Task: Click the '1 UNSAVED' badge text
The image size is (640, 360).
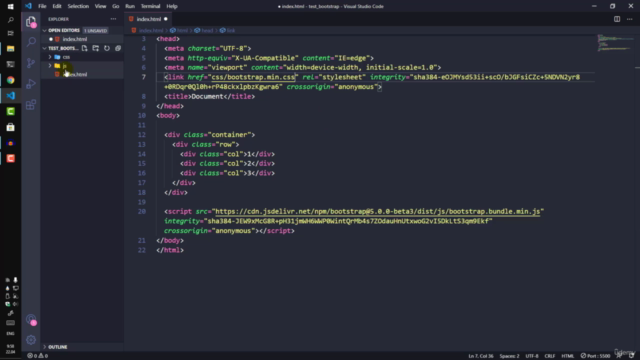Action: click(x=96, y=31)
